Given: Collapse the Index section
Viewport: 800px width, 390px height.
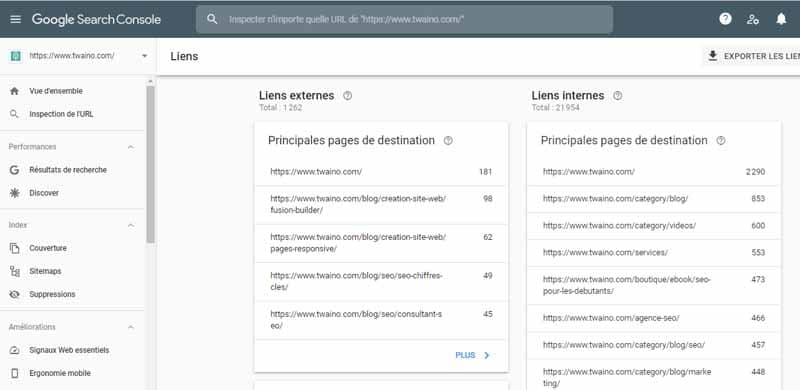Looking at the screenshot, I should click(131, 225).
